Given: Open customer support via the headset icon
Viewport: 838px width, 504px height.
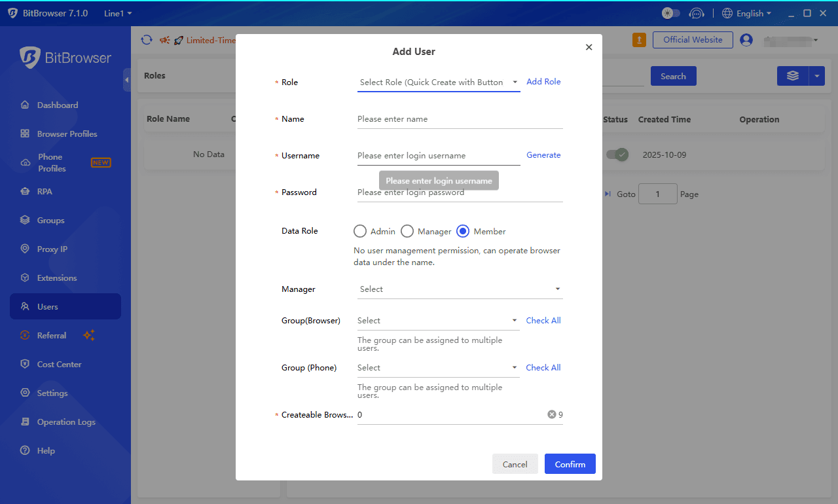Looking at the screenshot, I should 697,13.
